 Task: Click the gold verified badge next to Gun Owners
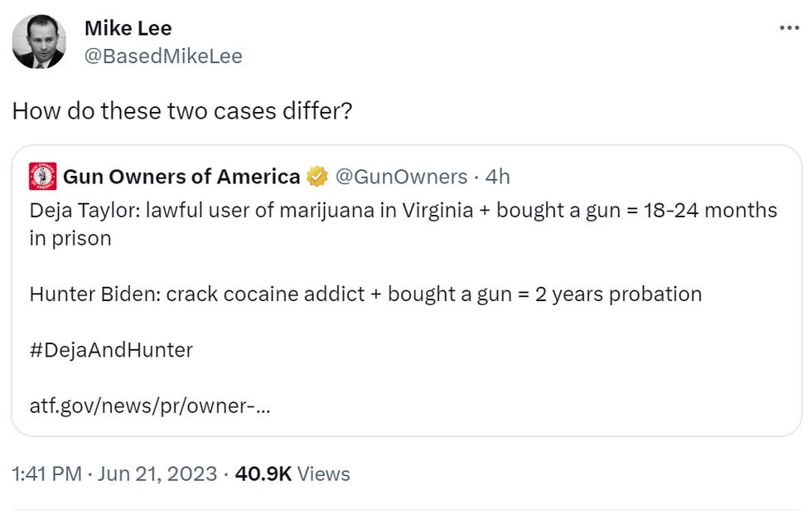(317, 177)
